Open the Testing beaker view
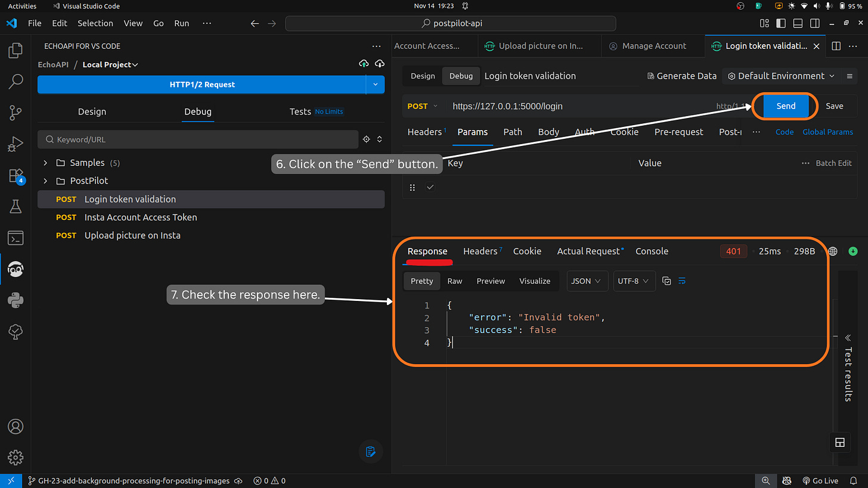The width and height of the screenshot is (868, 488). pos(15,207)
